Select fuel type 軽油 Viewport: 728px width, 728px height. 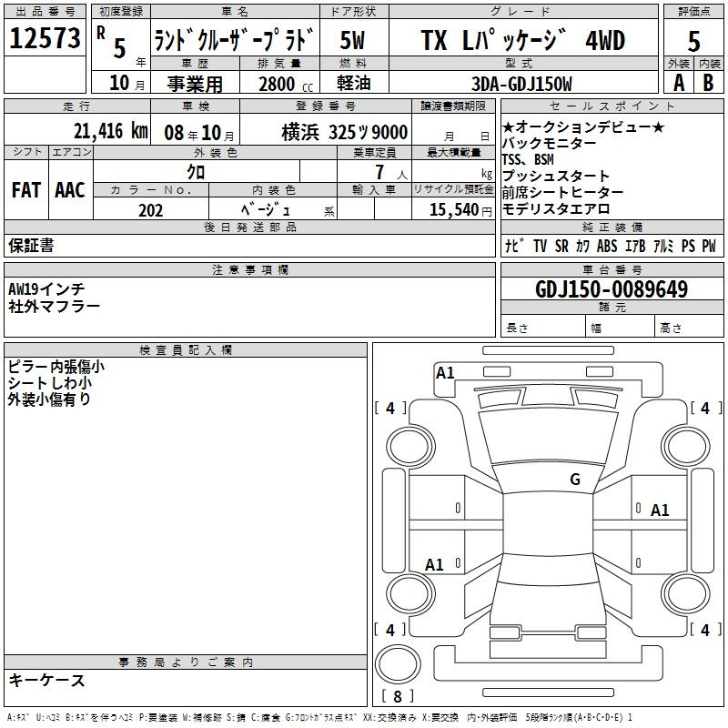[x=354, y=83]
